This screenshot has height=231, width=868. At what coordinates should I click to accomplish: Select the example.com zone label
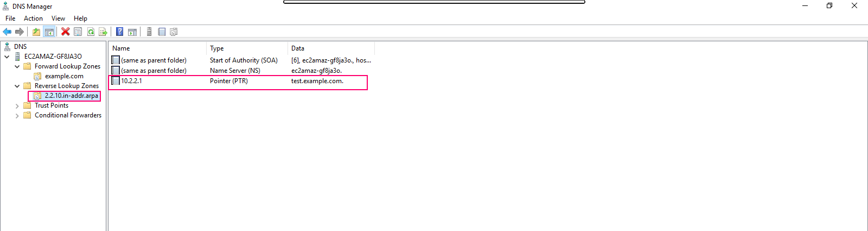click(64, 76)
